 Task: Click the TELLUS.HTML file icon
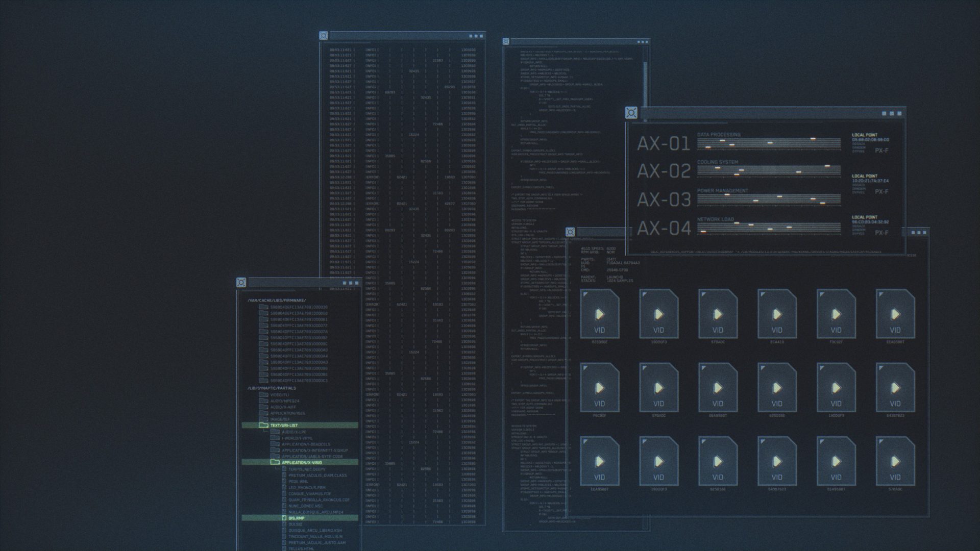(285, 549)
